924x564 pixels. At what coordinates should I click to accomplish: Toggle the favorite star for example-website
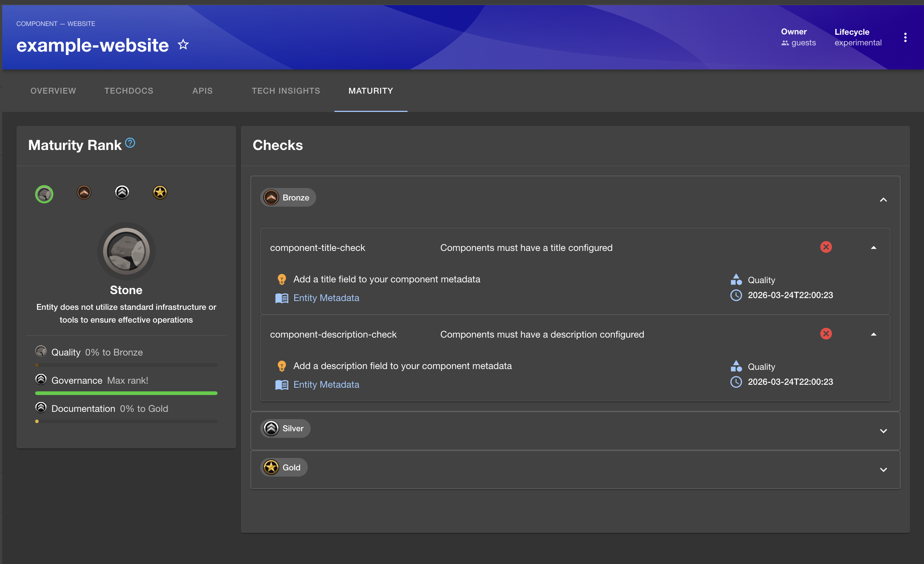(x=183, y=44)
